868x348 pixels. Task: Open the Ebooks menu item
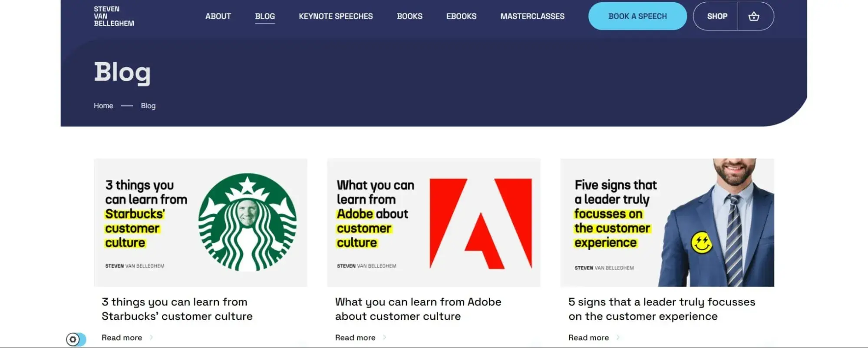coord(461,17)
